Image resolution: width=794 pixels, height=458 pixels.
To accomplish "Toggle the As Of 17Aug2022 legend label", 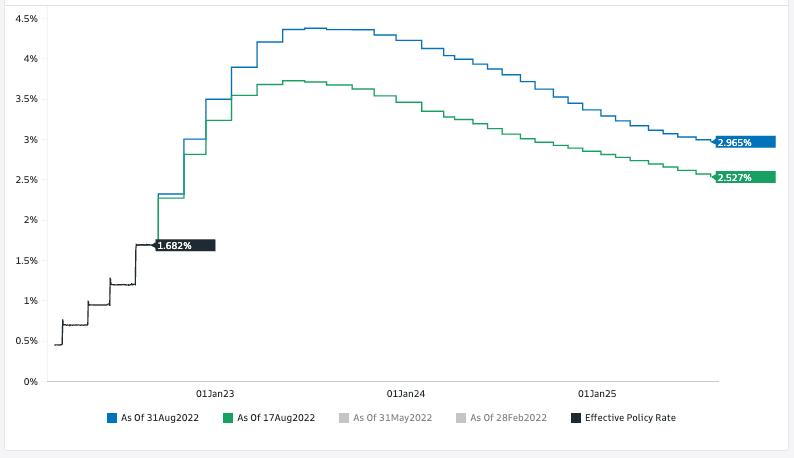I will point(276,417).
